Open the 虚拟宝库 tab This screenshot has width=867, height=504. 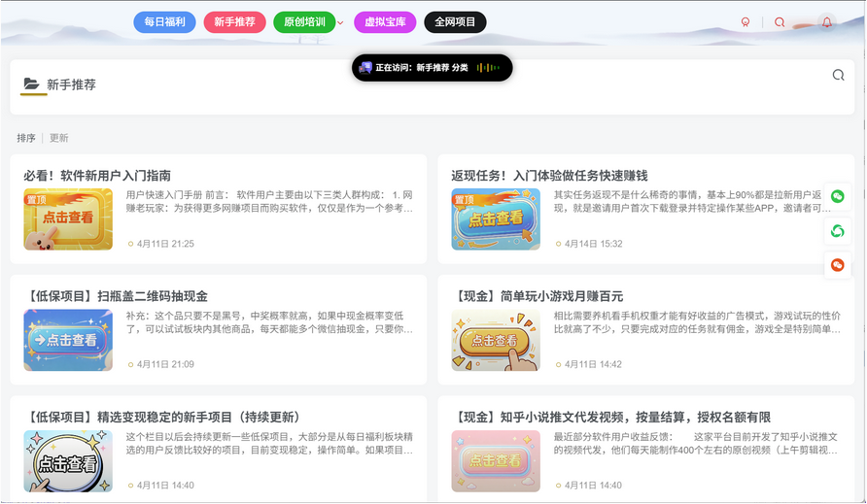tap(385, 21)
